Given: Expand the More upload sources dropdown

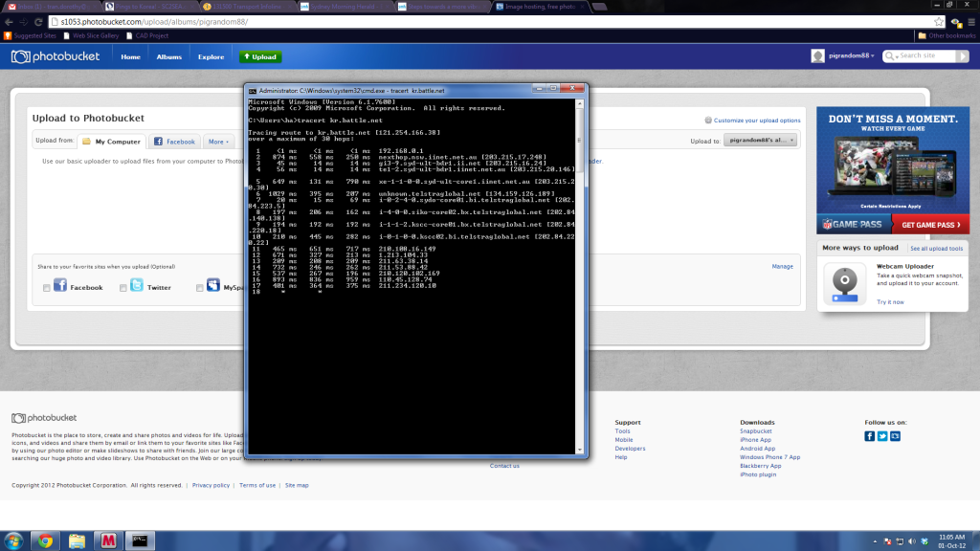Looking at the screenshot, I should point(219,142).
